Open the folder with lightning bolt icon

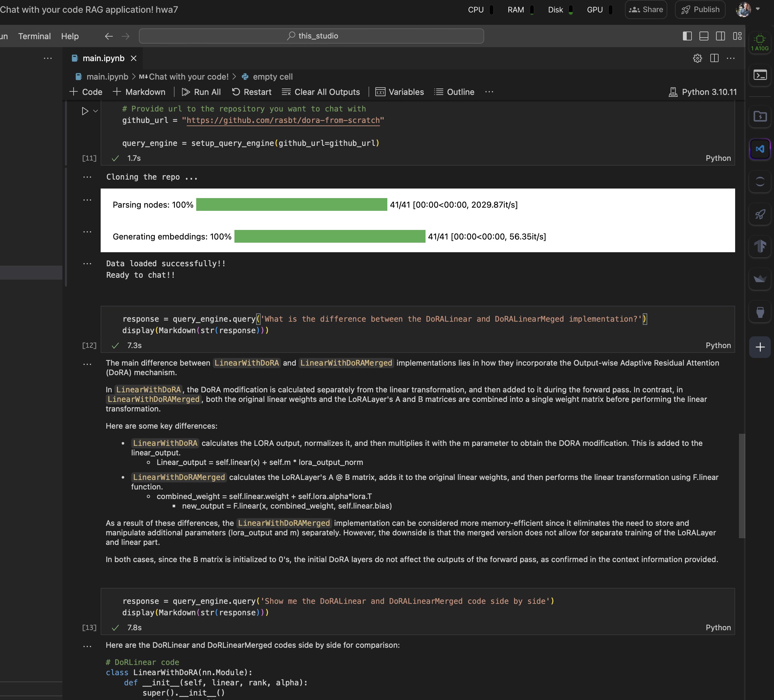click(760, 116)
